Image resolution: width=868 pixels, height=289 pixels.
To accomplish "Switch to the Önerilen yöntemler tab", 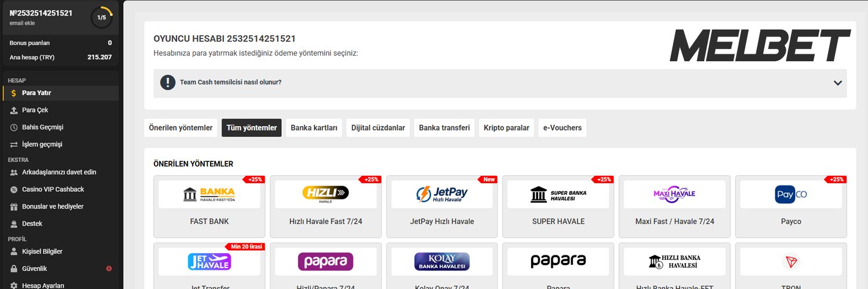I will (x=181, y=128).
